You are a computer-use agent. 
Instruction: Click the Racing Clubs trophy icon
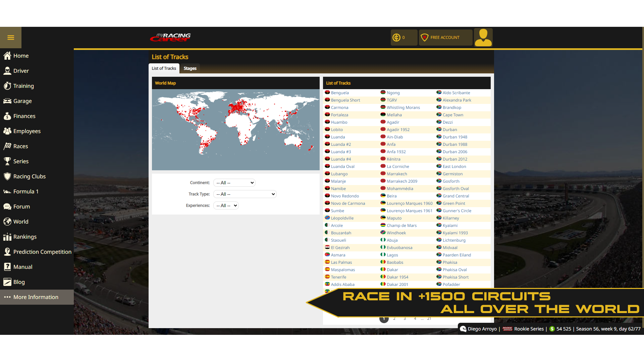tap(7, 176)
